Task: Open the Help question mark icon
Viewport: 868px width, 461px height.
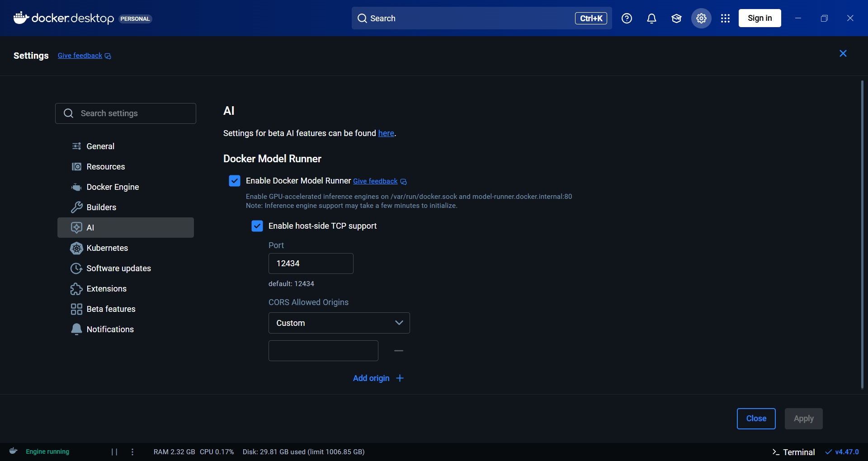Action: 627,19
